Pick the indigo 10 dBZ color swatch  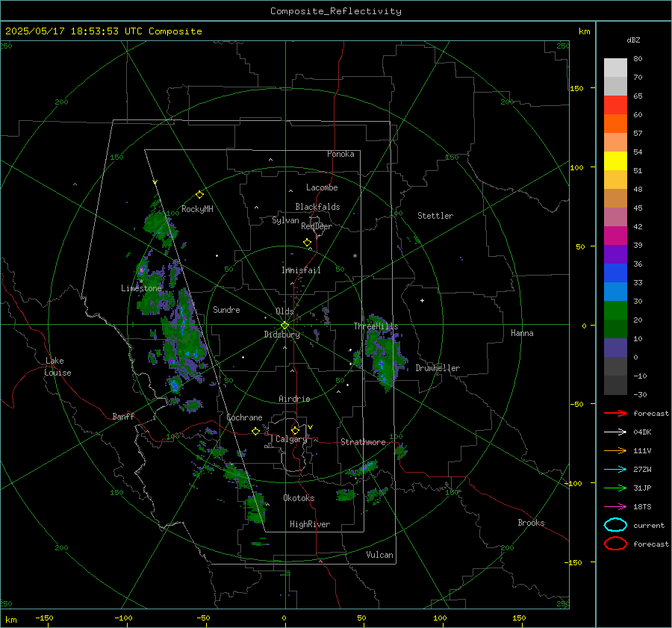click(x=615, y=348)
